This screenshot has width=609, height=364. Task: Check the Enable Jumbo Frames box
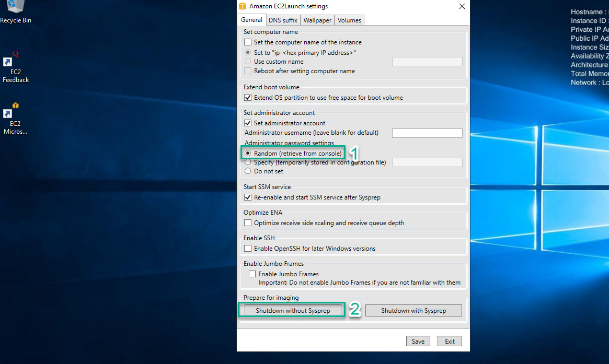pos(252,274)
